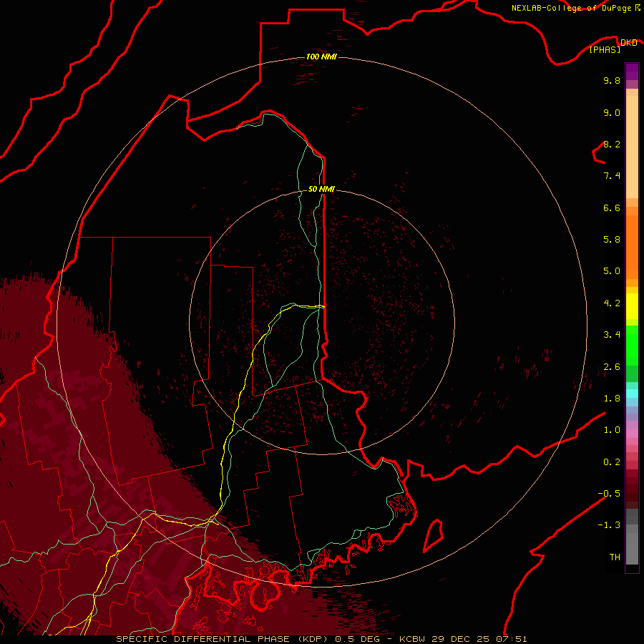Pick the cyan segment of color bar
The height and width of the screenshot is (644, 644).
(x=632, y=394)
